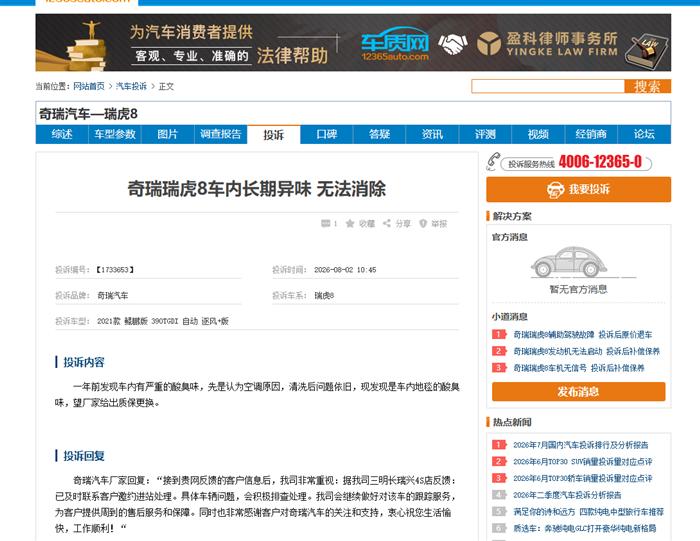Open 2026年6月TOP30 SUV销量投诉 link
Screen dimensions: 700x541
tap(583, 462)
